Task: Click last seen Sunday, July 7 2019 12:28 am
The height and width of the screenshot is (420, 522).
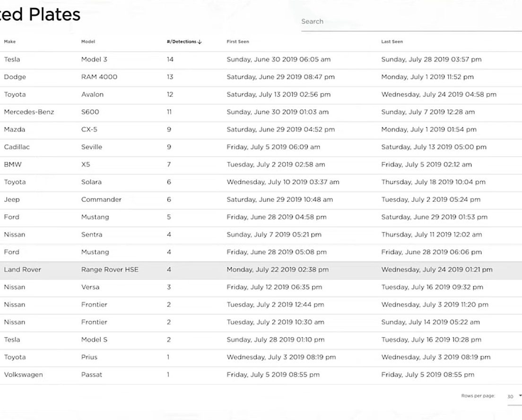Action: click(x=428, y=112)
